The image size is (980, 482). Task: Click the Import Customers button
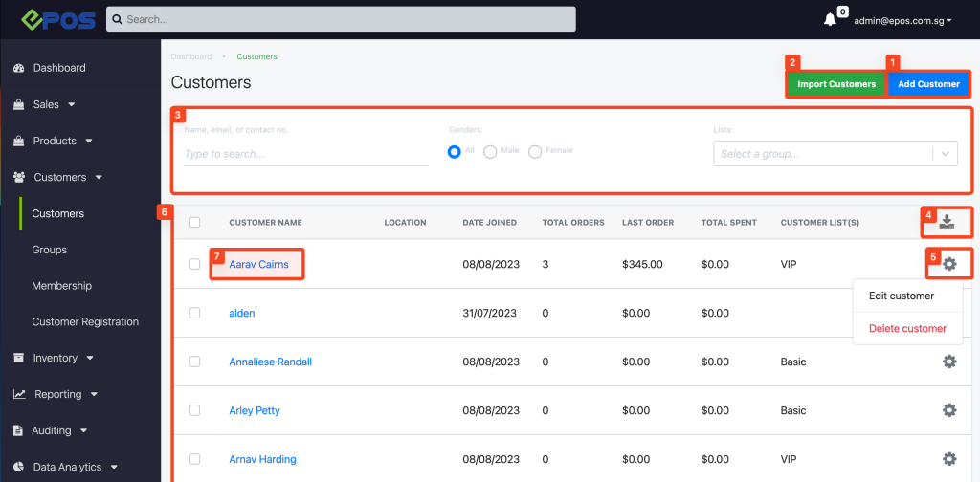pyautogui.click(x=836, y=84)
